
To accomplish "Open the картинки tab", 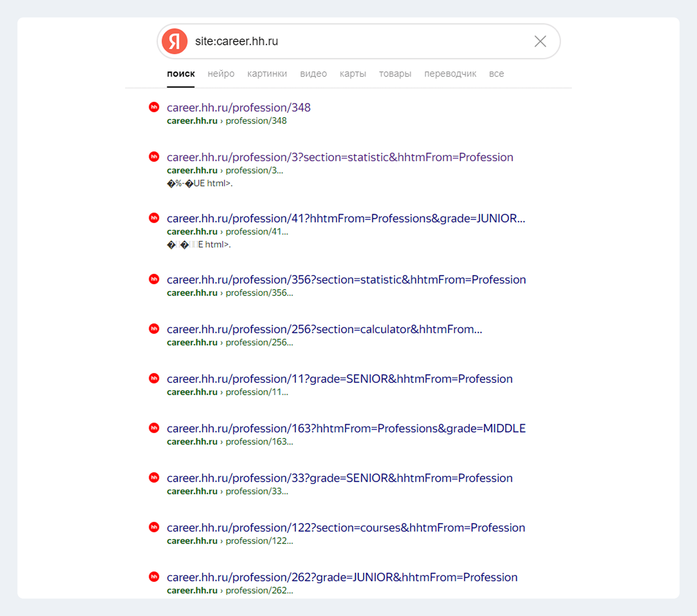I will tap(267, 74).
